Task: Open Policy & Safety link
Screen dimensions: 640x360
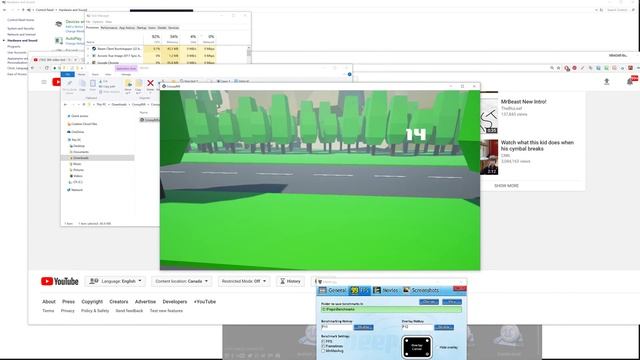Action: coord(95,311)
